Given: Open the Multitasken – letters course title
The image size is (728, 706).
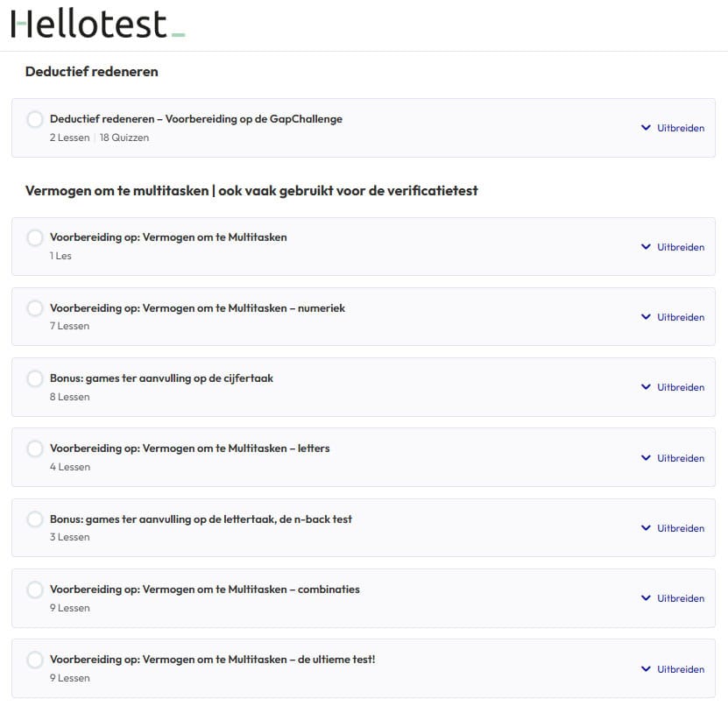Looking at the screenshot, I should (189, 448).
